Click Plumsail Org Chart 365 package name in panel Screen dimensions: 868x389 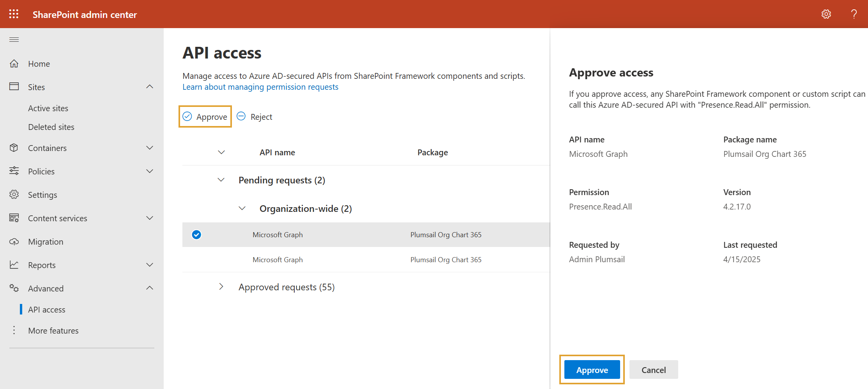[765, 154]
